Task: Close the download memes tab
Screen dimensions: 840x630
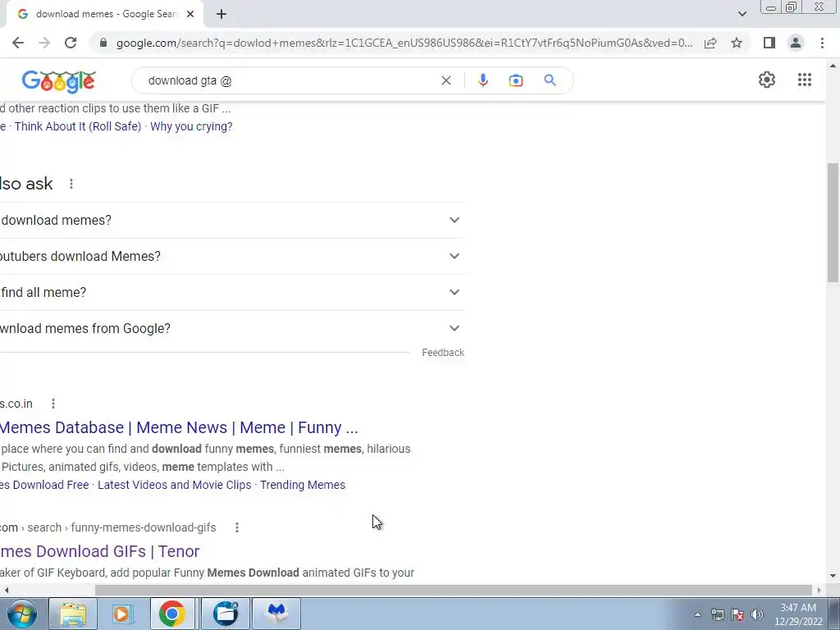Action: click(190, 14)
